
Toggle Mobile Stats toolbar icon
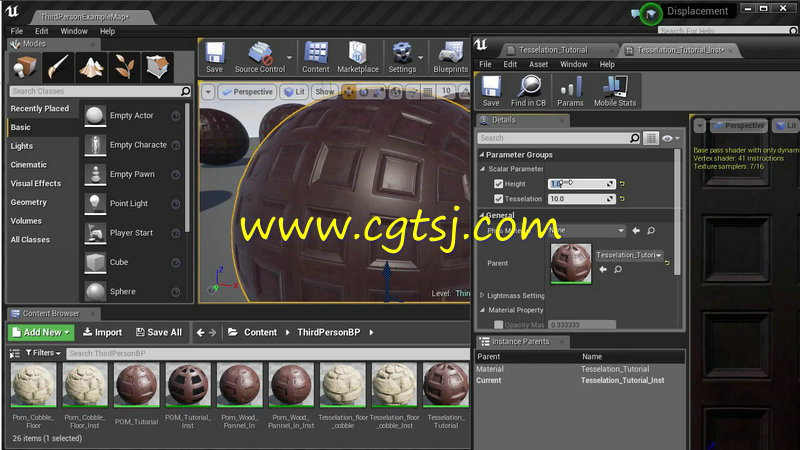click(615, 90)
